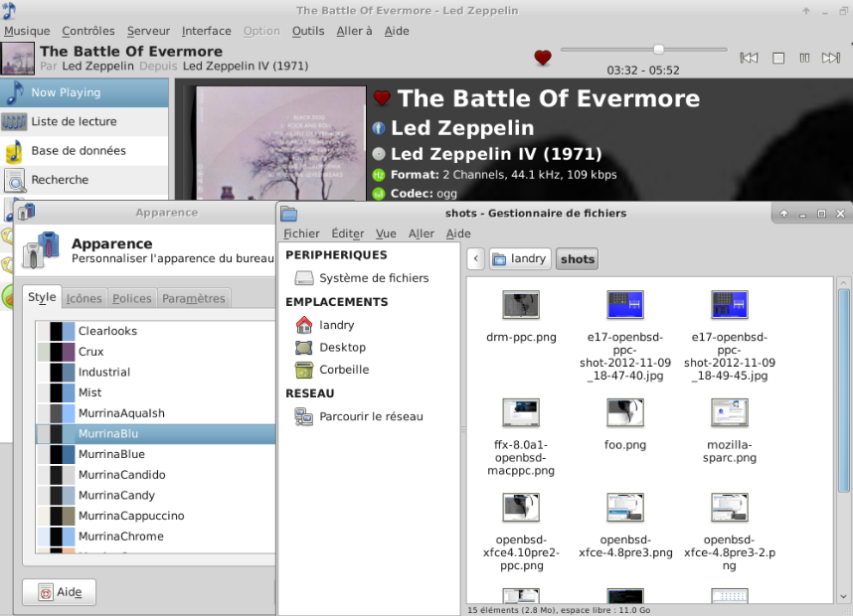Select the Crux theme
This screenshot has width=853, height=616.
[155, 352]
